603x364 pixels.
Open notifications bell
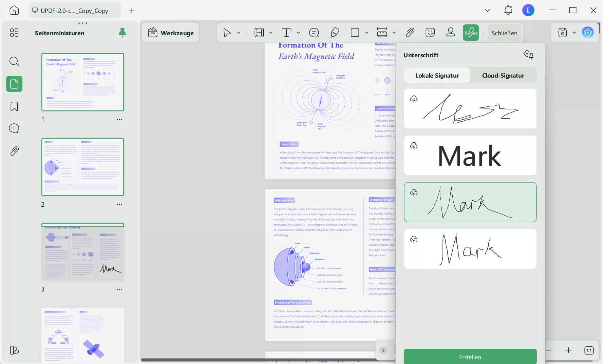click(508, 10)
